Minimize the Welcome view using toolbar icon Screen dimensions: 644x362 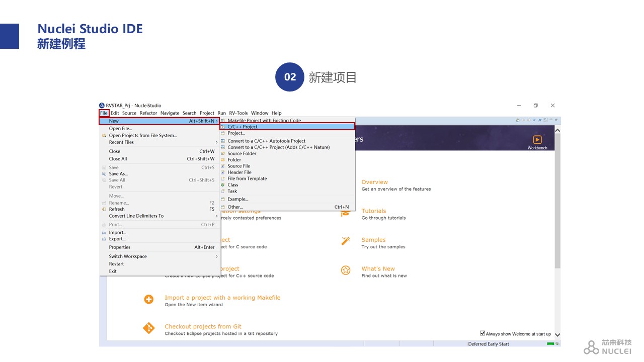(551, 119)
